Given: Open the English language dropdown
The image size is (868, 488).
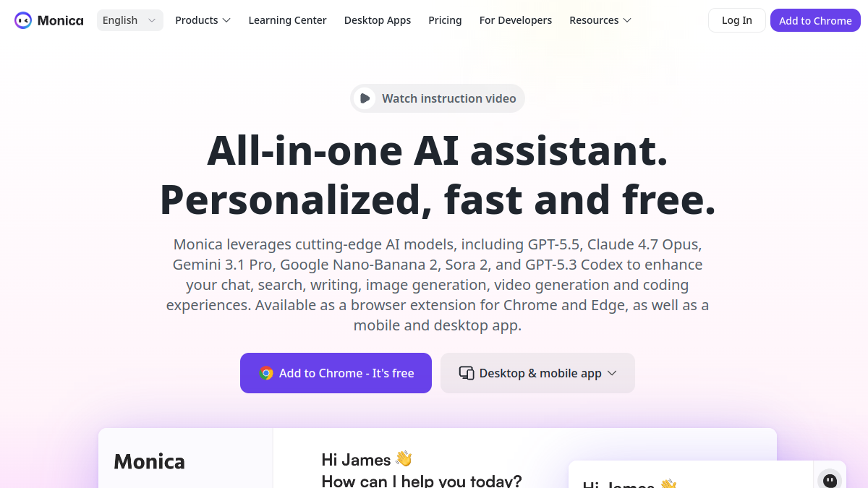Looking at the screenshot, I should [130, 20].
